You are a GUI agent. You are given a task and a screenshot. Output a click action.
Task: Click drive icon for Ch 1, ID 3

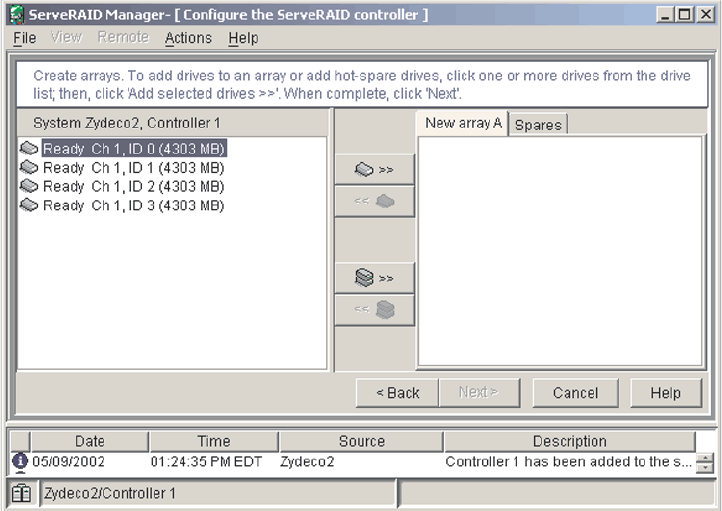[29, 205]
